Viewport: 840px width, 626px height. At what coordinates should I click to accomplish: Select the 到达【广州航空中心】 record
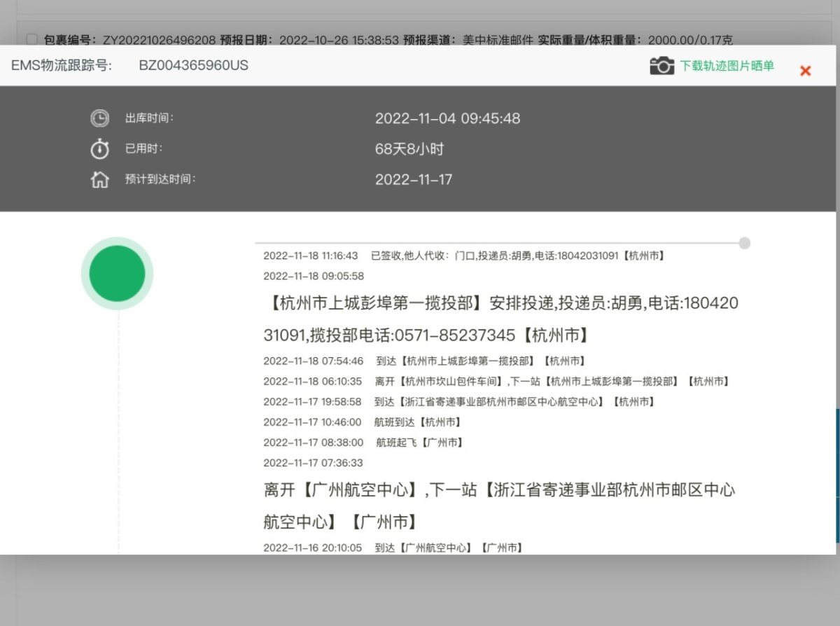392,548
